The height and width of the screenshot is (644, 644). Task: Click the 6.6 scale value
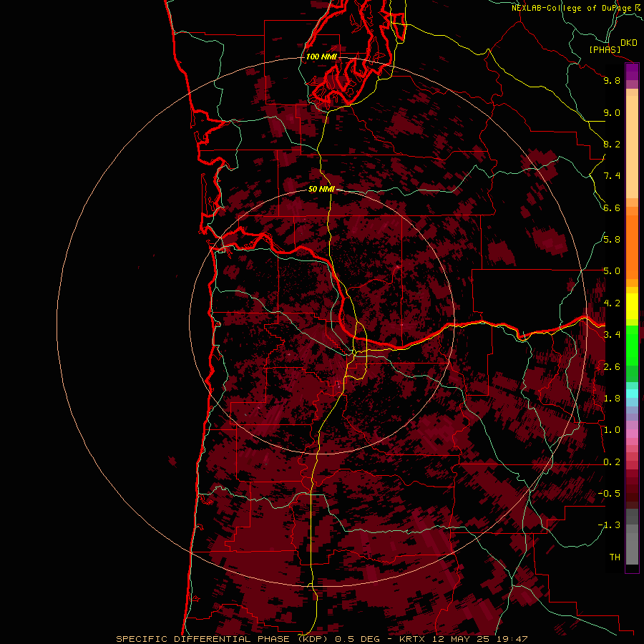pyautogui.click(x=612, y=208)
